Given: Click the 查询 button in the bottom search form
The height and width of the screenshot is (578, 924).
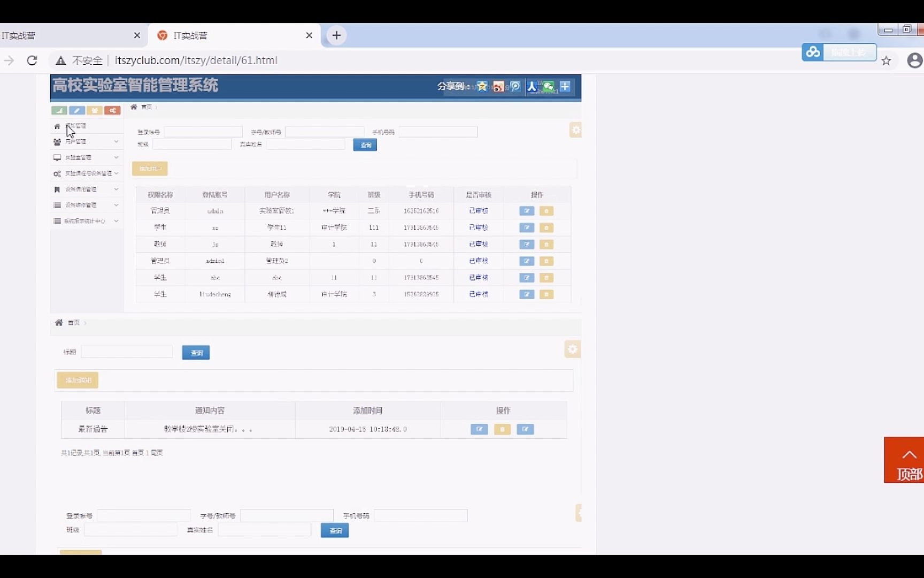Looking at the screenshot, I should coord(335,530).
